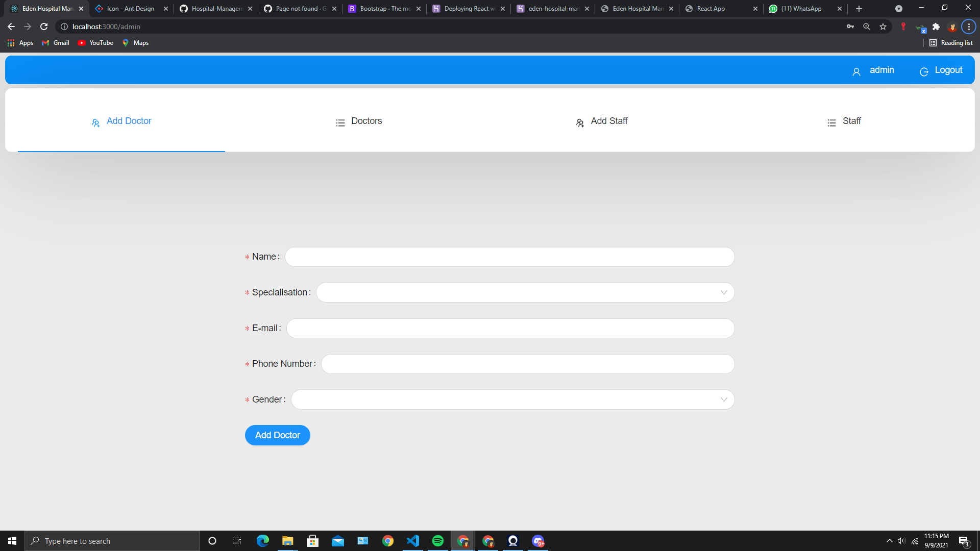
Task: Open the Specialisation dropdown
Action: click(x=525, y=292)
